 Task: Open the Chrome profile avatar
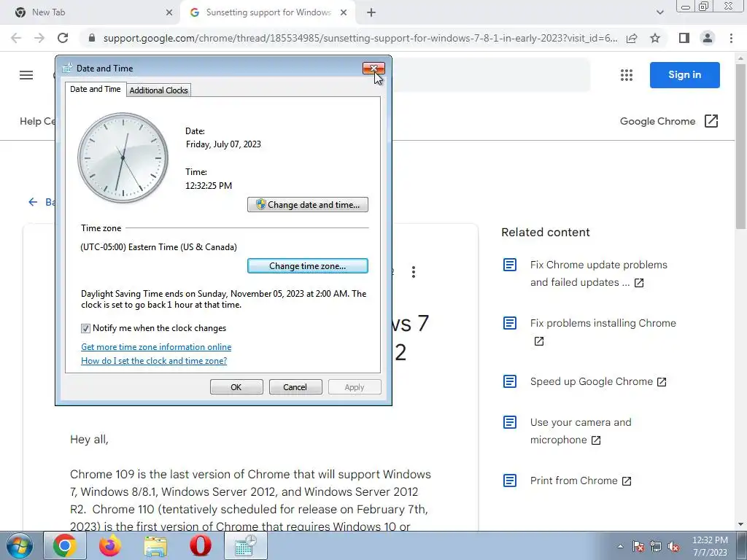coord(708,38)
